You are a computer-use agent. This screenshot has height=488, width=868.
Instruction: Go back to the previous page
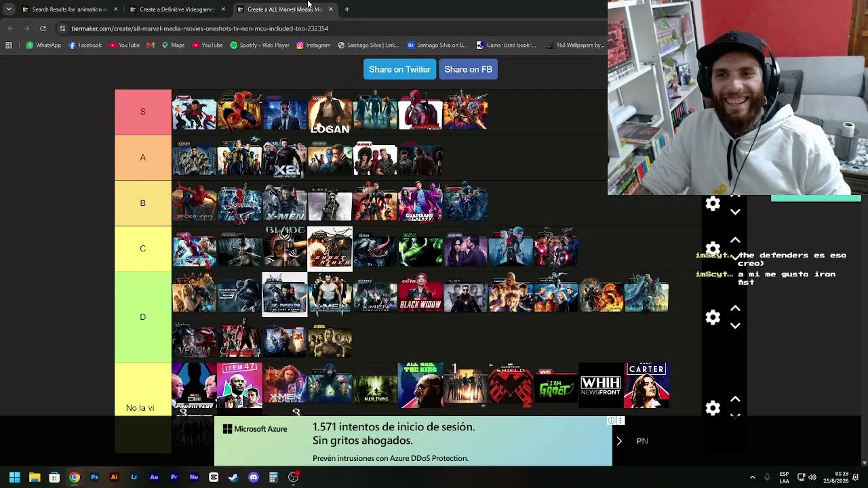[x=10, y=28]
